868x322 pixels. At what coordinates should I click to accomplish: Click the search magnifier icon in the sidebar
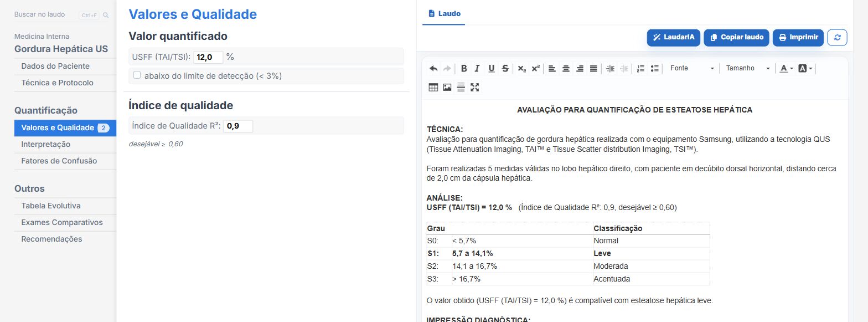click(106, 15)
